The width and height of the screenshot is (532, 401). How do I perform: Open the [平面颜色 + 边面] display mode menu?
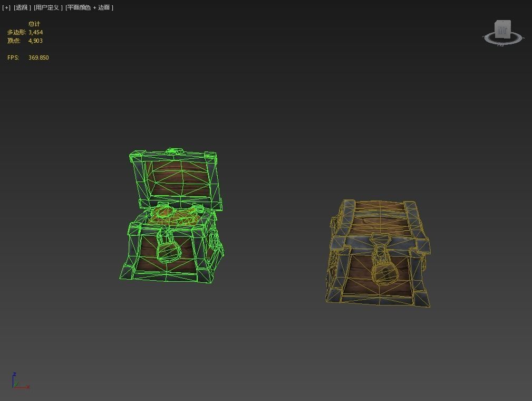(89, 7)
